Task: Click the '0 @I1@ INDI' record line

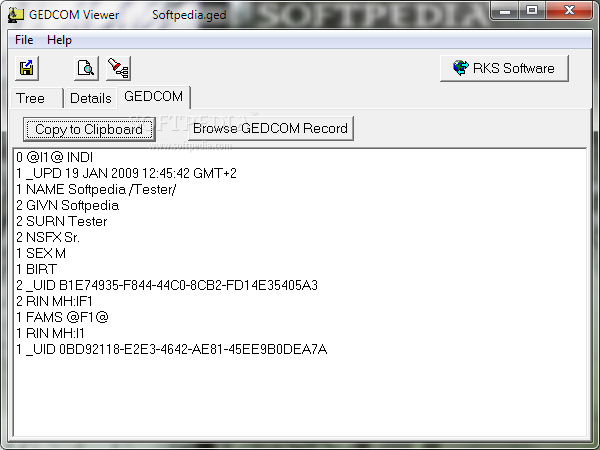Action: 55,157
